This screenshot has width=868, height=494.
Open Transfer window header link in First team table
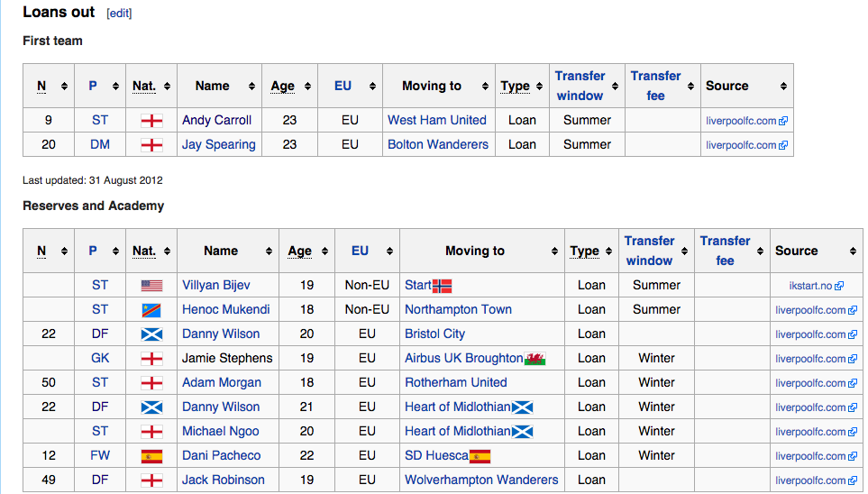pyautogui.click(x=580, y=86)
